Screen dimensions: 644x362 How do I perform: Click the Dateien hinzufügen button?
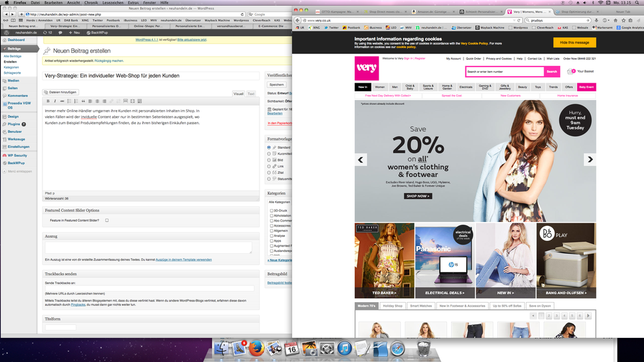click(61, 92)
